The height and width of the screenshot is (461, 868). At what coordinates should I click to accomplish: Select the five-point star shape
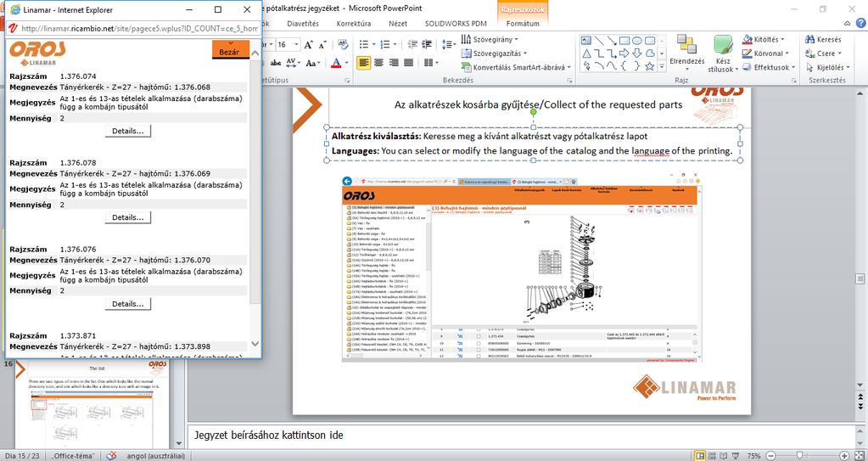click(x=650, y=66)
